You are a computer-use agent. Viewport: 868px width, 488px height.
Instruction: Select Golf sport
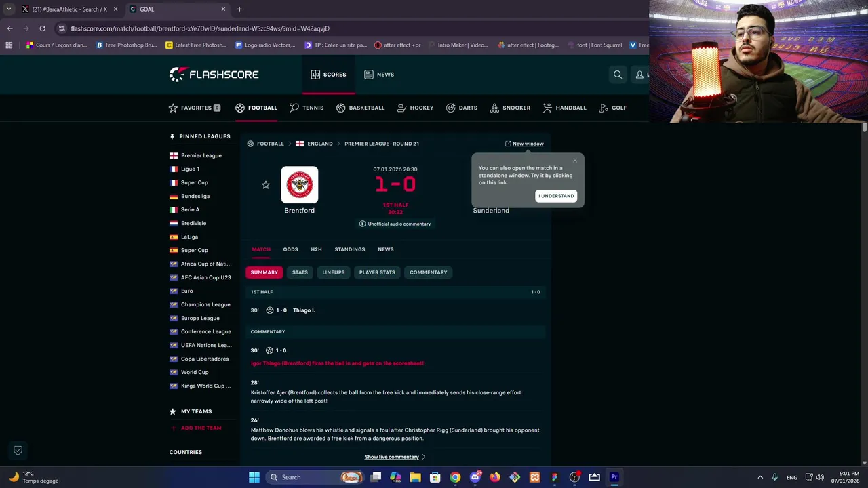(613, 108)
